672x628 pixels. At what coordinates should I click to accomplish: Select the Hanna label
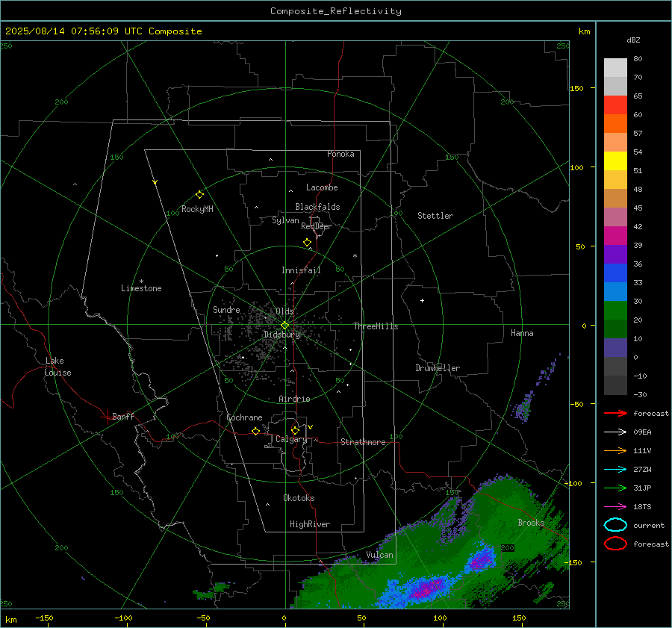coord(522,333)
